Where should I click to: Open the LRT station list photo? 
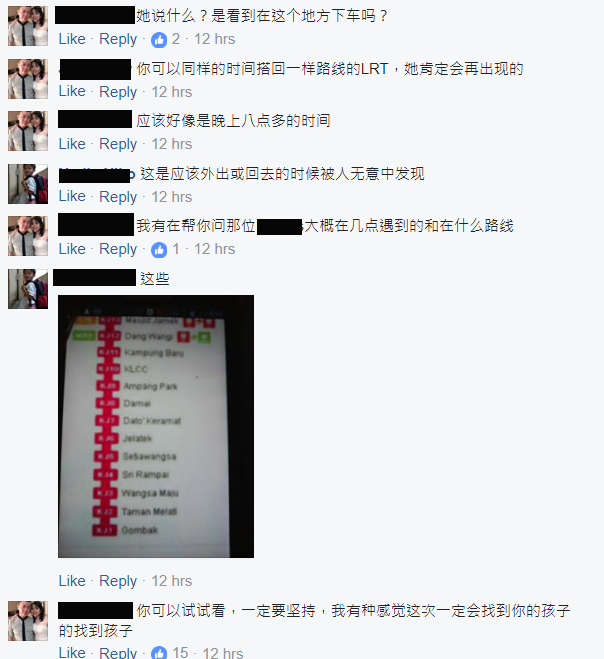[x=156, y=426]
